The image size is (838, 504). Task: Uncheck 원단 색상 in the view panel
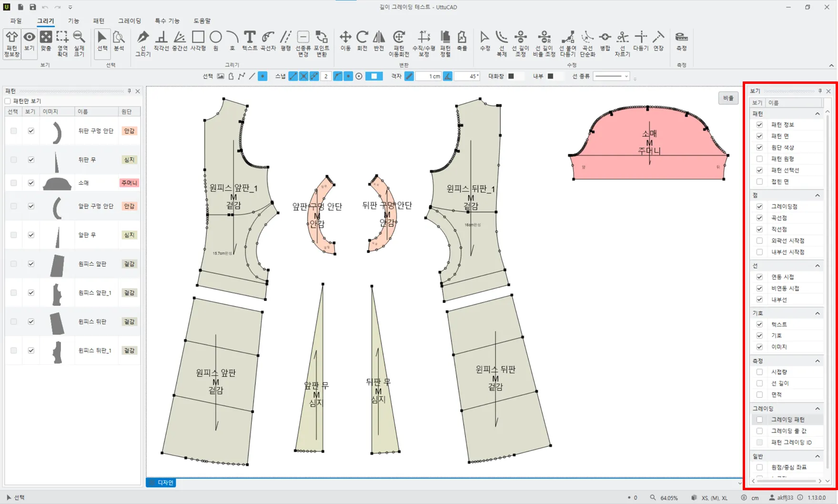[x=759, y=147]
